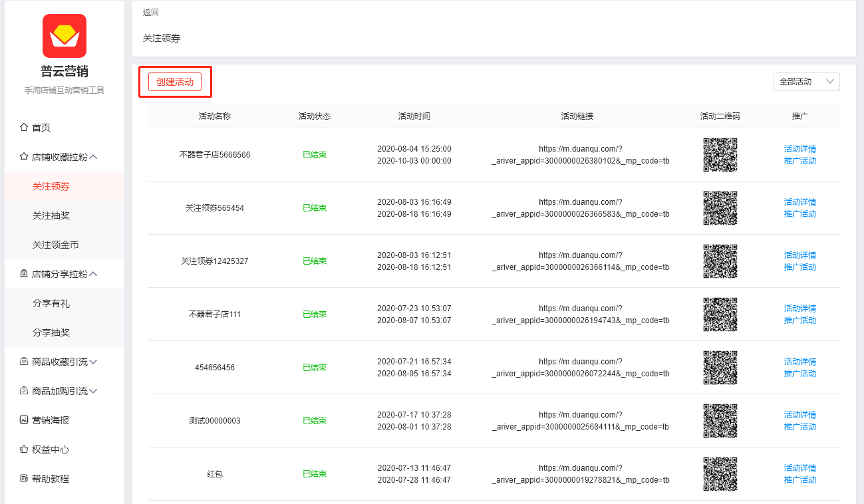
Task: Collapse the 店铺收藏拉粉 section chevron
Action: [x=93, y=157]
